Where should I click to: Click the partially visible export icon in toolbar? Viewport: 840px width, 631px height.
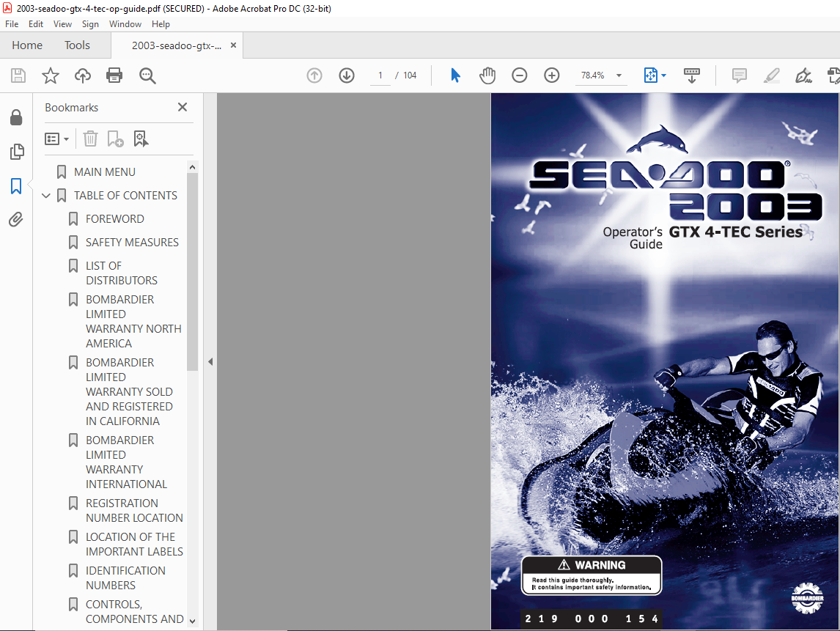pyautogui.click(x=834, y=75)
